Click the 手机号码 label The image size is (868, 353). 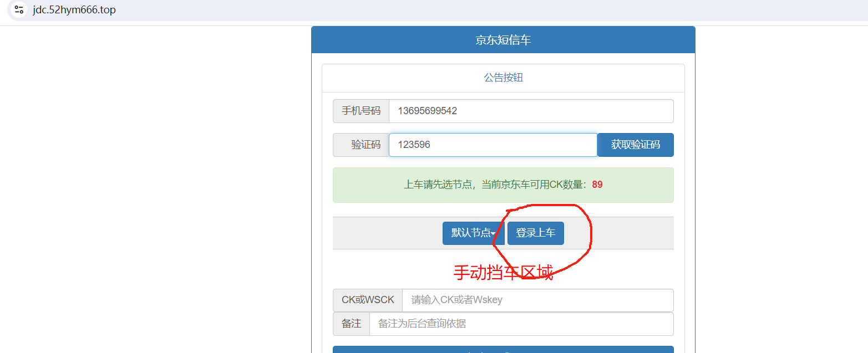click(x=361, y=111)
